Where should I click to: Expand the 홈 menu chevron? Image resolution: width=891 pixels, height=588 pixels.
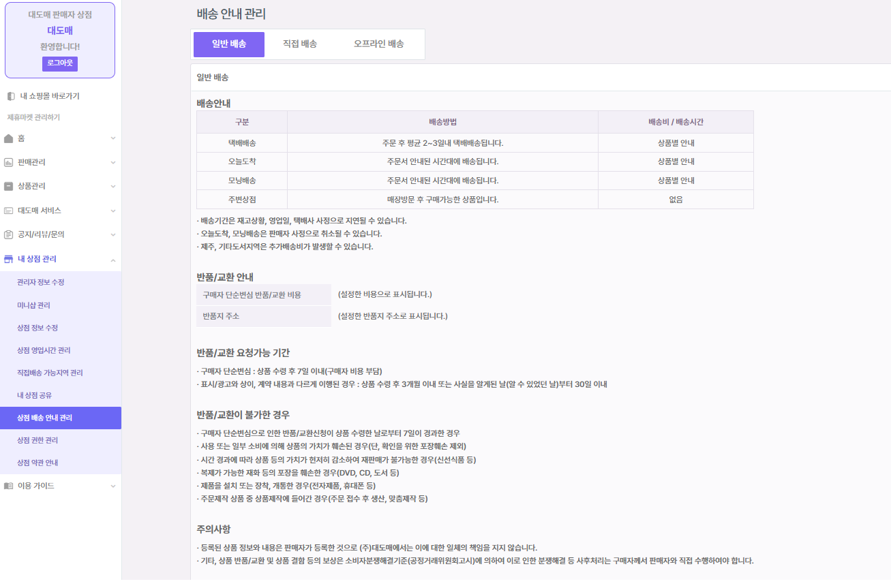(113, 138)
